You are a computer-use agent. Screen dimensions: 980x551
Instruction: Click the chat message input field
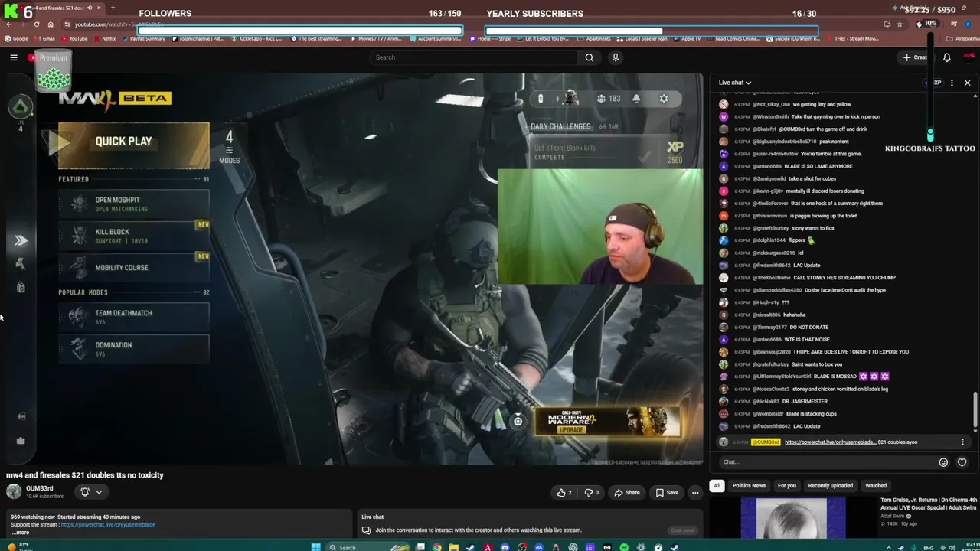827,462
